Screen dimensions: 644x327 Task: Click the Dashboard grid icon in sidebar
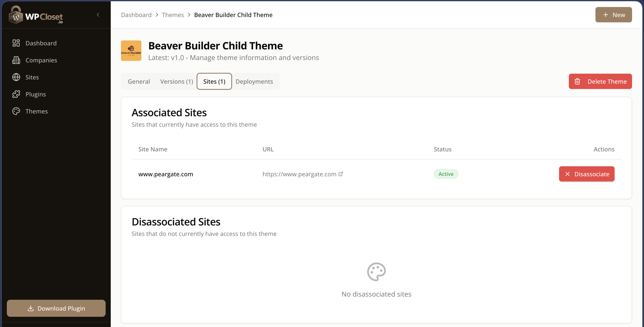tap(16, 43)
